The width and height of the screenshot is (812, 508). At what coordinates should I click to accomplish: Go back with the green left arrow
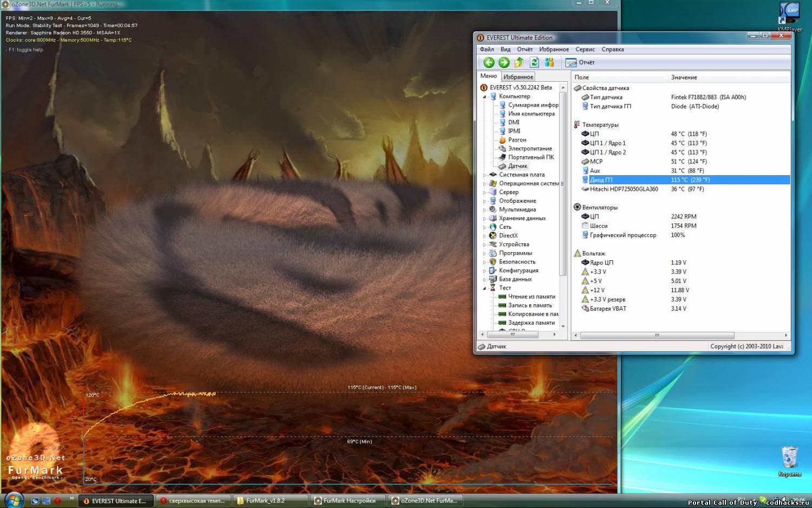point(489,62)
